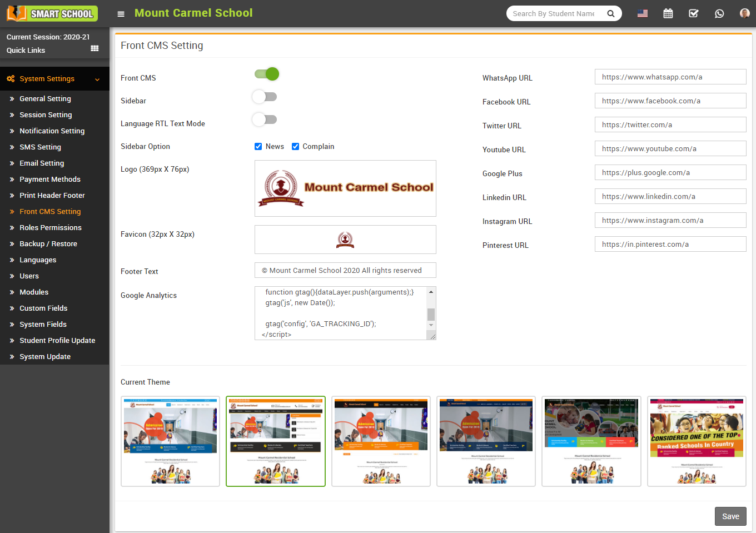Click the Quick Links grid icon
This screenshot has width=756, height=533.
[93, 50]
